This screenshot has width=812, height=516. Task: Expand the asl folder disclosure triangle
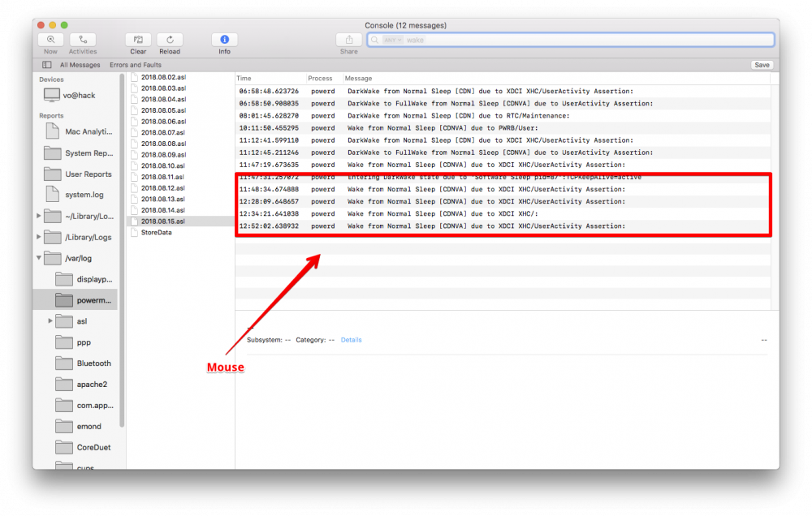click(50, 321)
